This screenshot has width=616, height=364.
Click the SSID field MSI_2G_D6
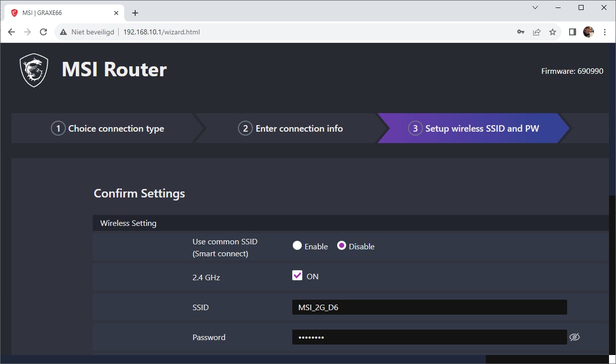(x=429, y=307)
